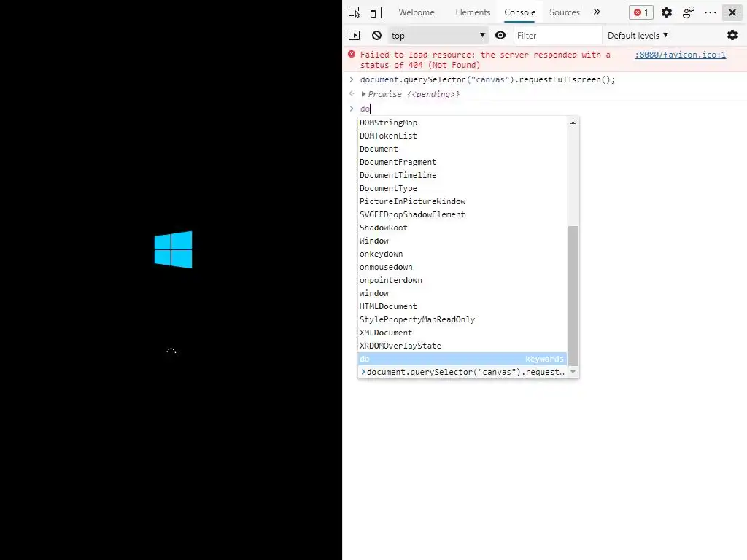The height and width of the screenshot is (560, 747).
Task: Select XRDOMOverlayState suggestion
Action: (462, 346)
